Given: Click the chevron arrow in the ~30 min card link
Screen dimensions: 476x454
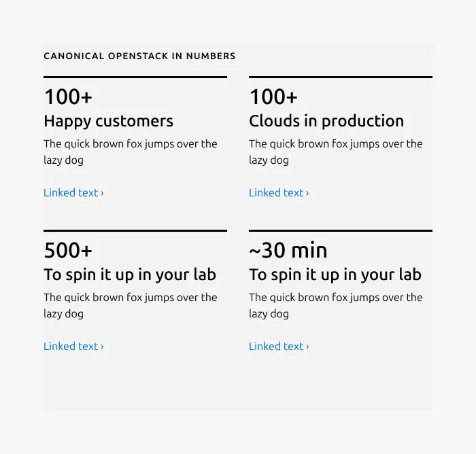Looking at the screenshot, I should [307, 347].
